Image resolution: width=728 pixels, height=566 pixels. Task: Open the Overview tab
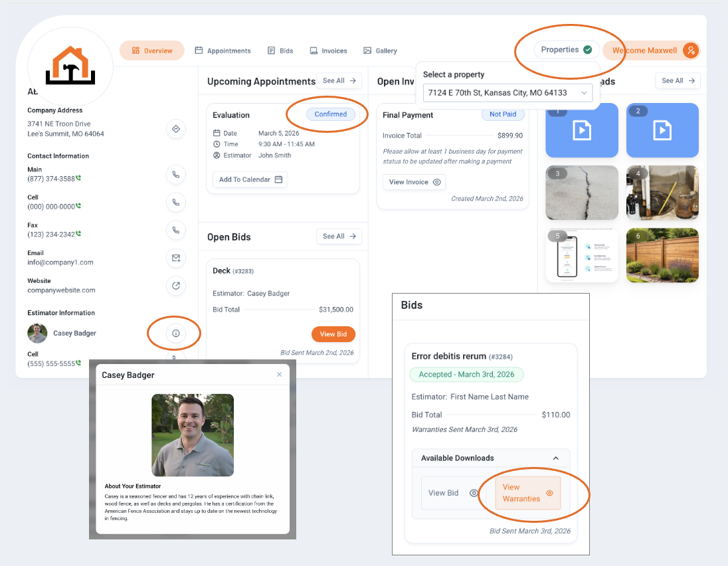click(152, 50)
